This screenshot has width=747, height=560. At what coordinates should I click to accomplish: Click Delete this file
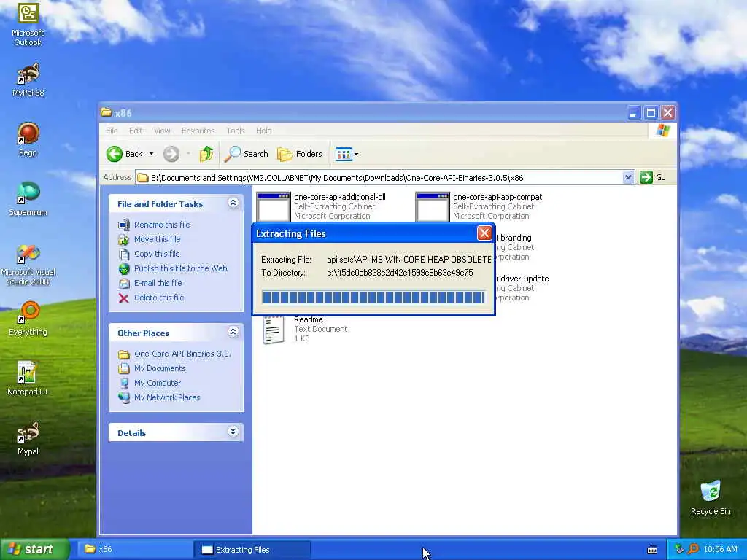[159, 297]
